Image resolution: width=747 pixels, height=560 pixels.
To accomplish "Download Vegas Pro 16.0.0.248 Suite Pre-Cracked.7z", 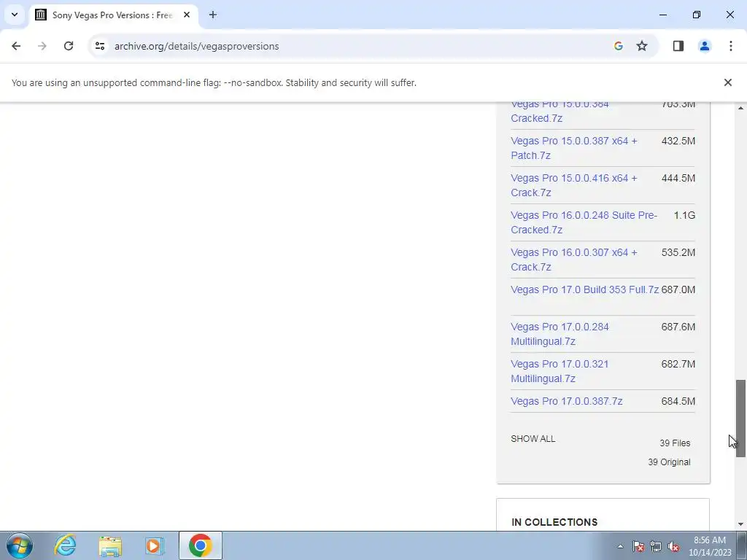I will click(584, 222).
